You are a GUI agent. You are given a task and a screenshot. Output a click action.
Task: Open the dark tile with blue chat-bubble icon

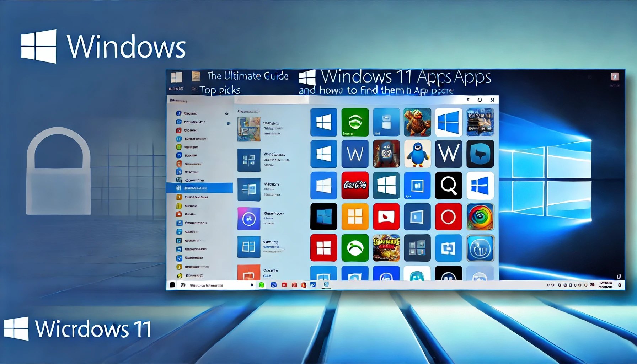click(480, 154)
